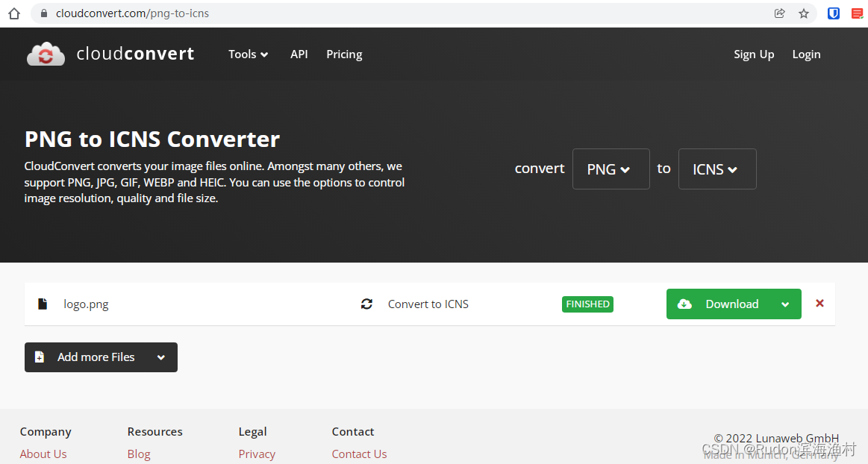The image size is (868, 464).
Task: Go to the API page
Action: click(x=299, y=54)
